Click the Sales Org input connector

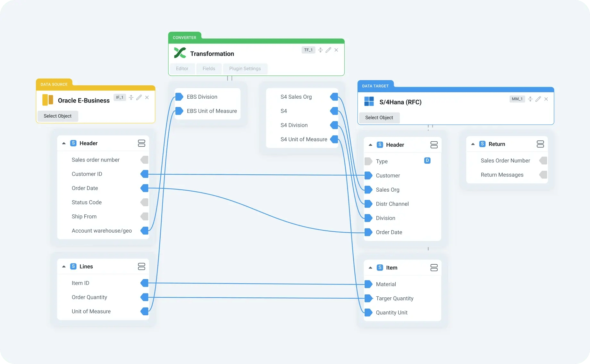pyautogui.click(x=368, y=189)
